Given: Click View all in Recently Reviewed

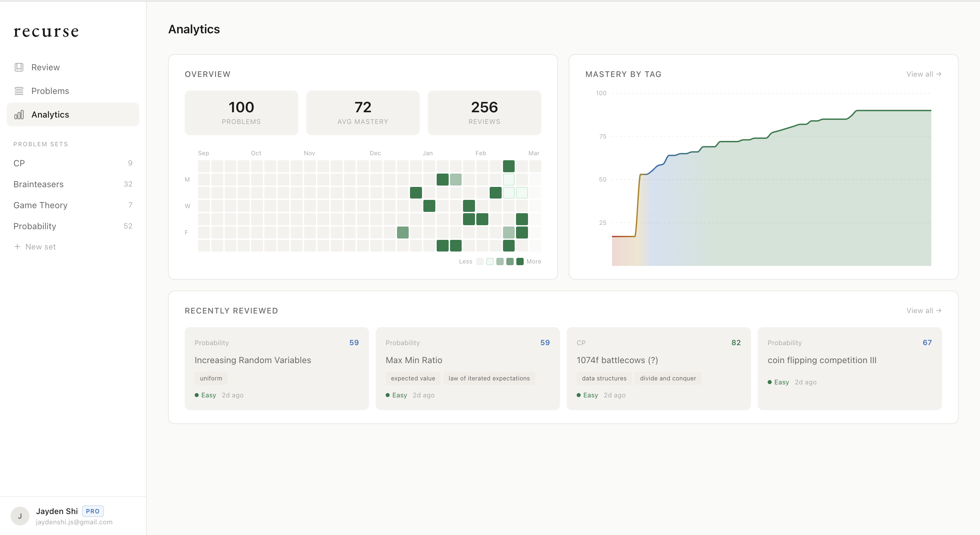Looking at the screenshot, I should tap(923, 311).
